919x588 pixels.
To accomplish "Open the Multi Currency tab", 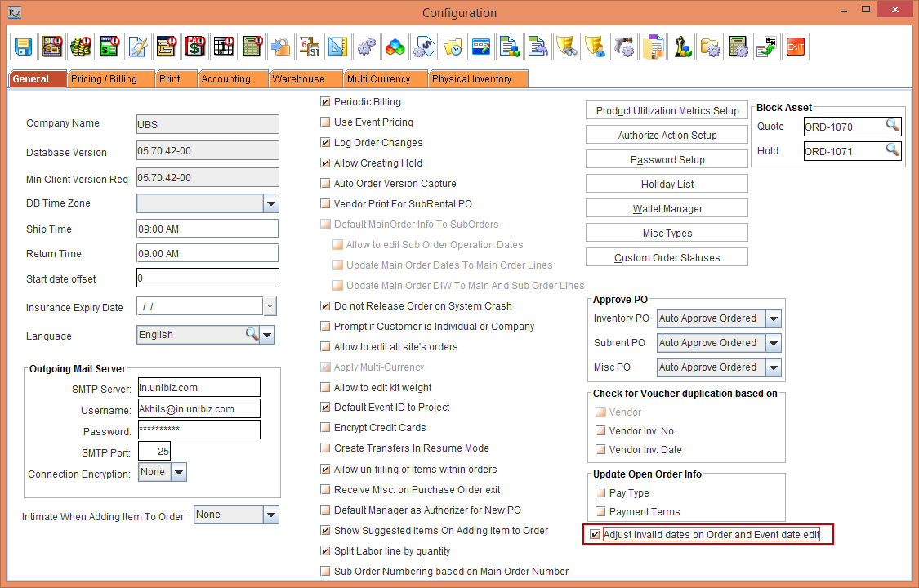I will [382, 79].
